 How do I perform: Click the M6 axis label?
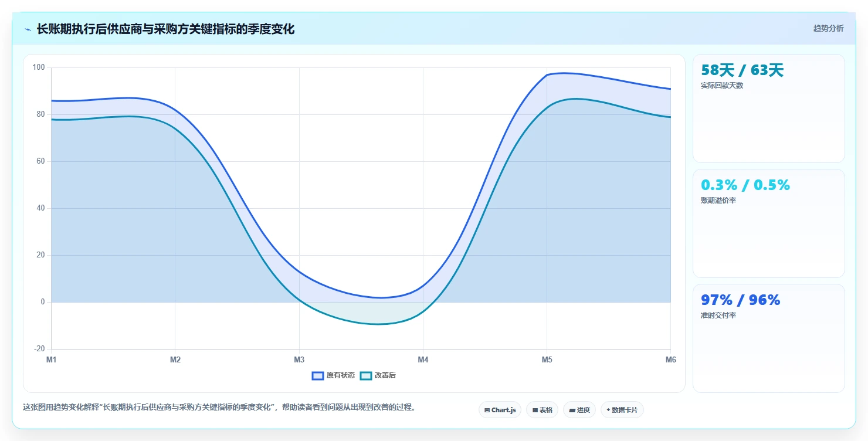[x=670, y=359]
